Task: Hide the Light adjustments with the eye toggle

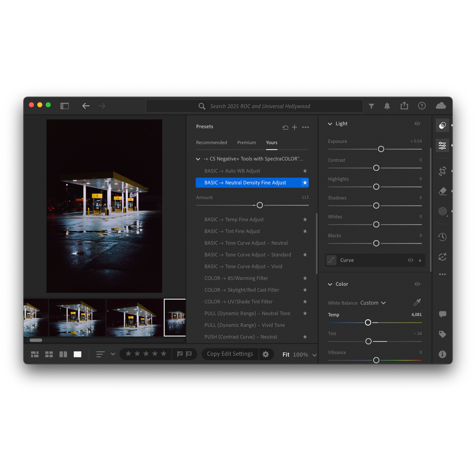Action: pyautogui.click(x=417, y=124)
